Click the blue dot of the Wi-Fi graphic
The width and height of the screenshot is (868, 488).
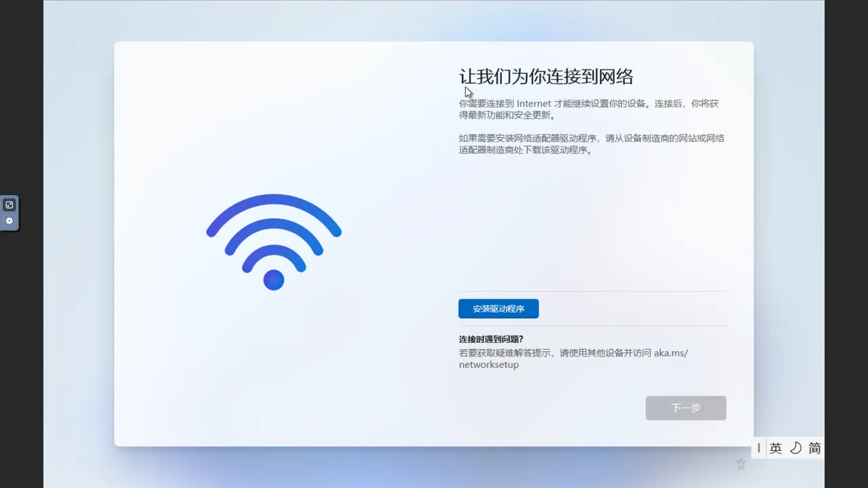coord(274,280)
